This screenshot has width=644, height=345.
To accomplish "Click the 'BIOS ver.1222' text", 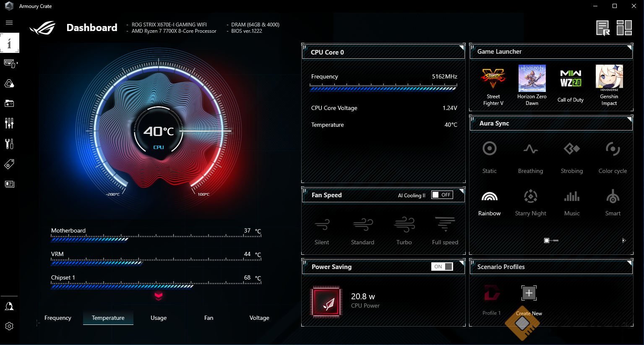I will 247,31.
